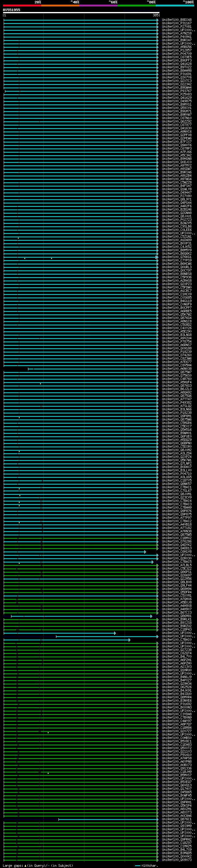The height and width of the screenshot is (868, 197).
Task: Open the UniRef100_Q8J0M2 entry
Action: pyautogui.click(x=177, y=450)
